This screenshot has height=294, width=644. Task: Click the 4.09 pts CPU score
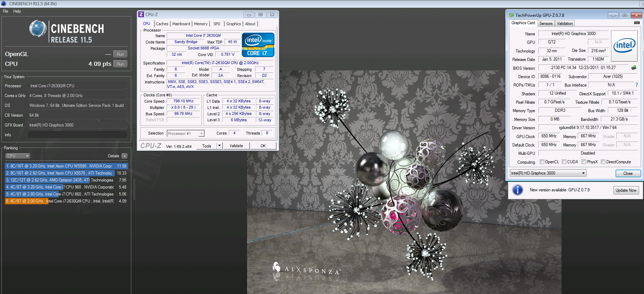click(x=100, y=64)
